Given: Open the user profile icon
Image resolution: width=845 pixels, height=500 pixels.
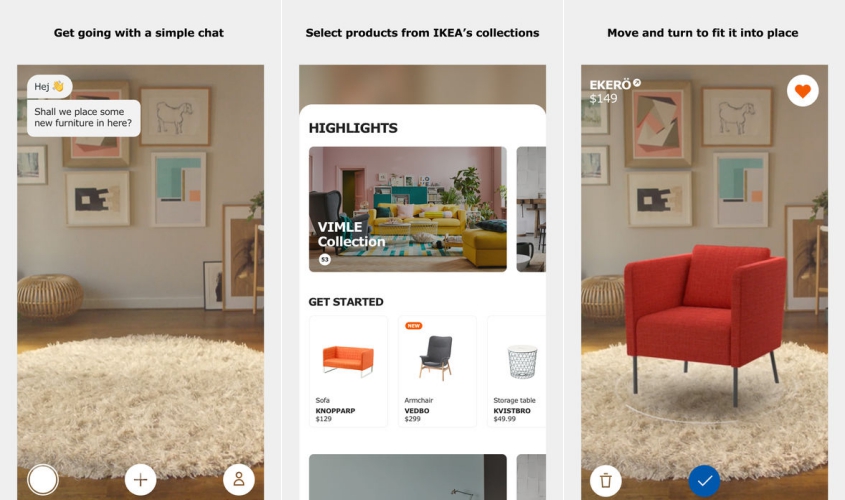Looking at the screenshot, I should point(239,480).
